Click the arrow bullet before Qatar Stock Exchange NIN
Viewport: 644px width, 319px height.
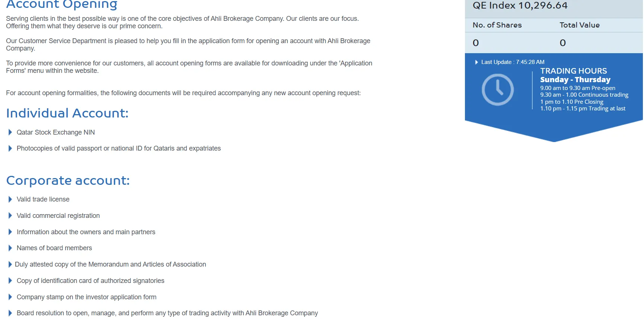[10, 132]
